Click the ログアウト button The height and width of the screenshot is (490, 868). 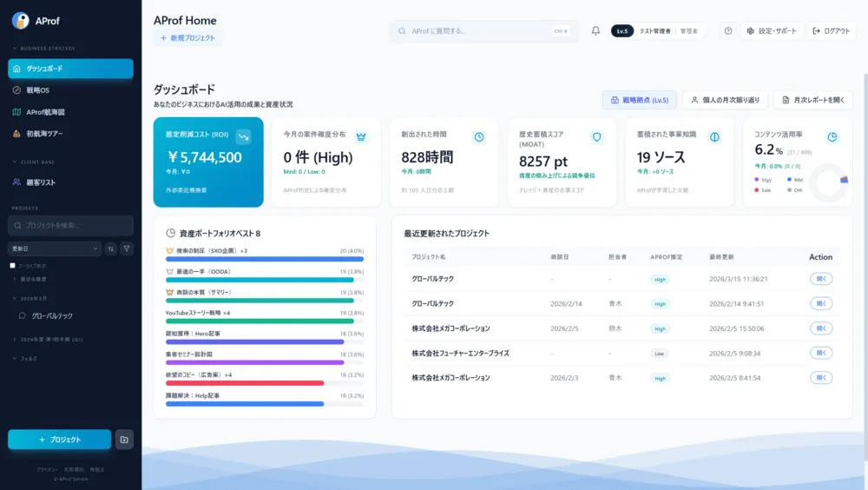pos(831,31)
